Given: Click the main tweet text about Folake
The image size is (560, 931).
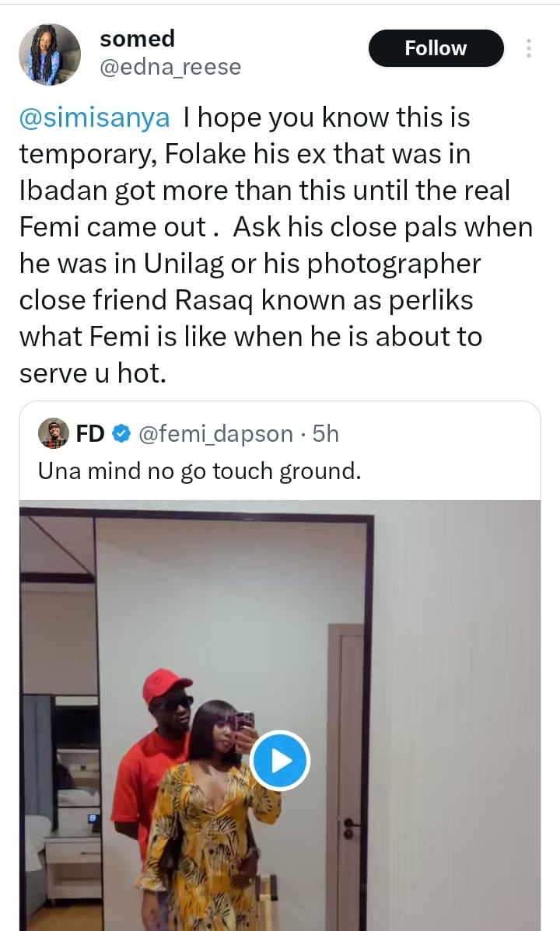Looking at the screenshot, I should 275,245.
